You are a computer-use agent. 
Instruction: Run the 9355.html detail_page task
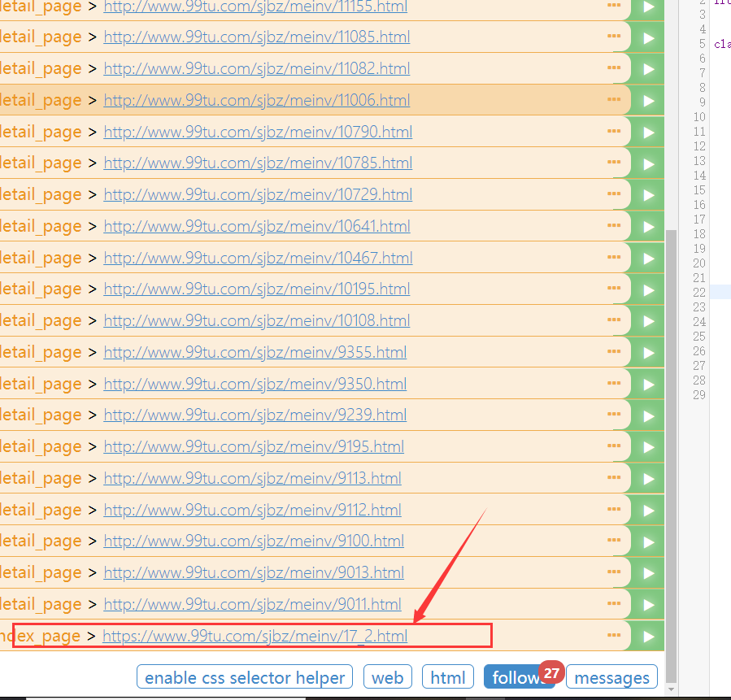coord(648,354)
